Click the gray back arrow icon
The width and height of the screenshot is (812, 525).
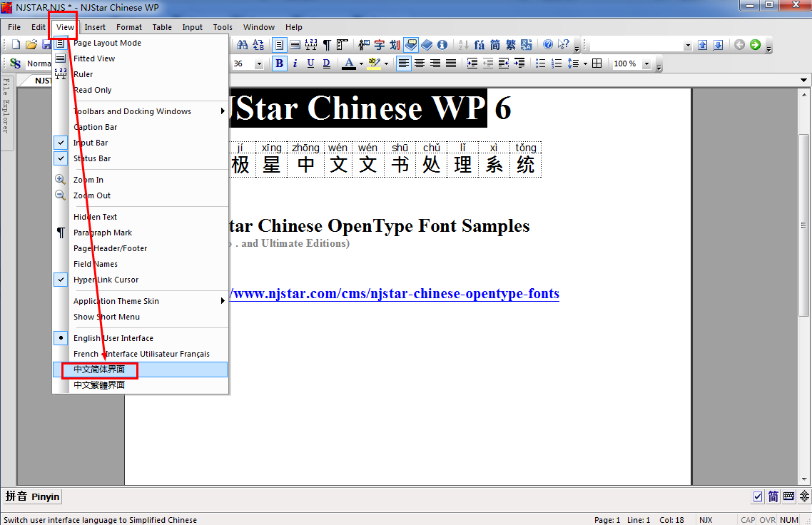[x=739, y=45]
